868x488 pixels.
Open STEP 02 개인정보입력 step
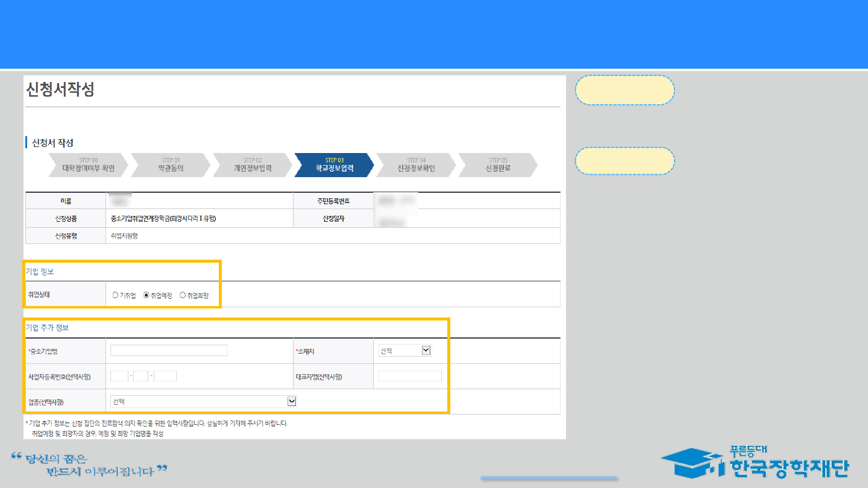[253, 165]
